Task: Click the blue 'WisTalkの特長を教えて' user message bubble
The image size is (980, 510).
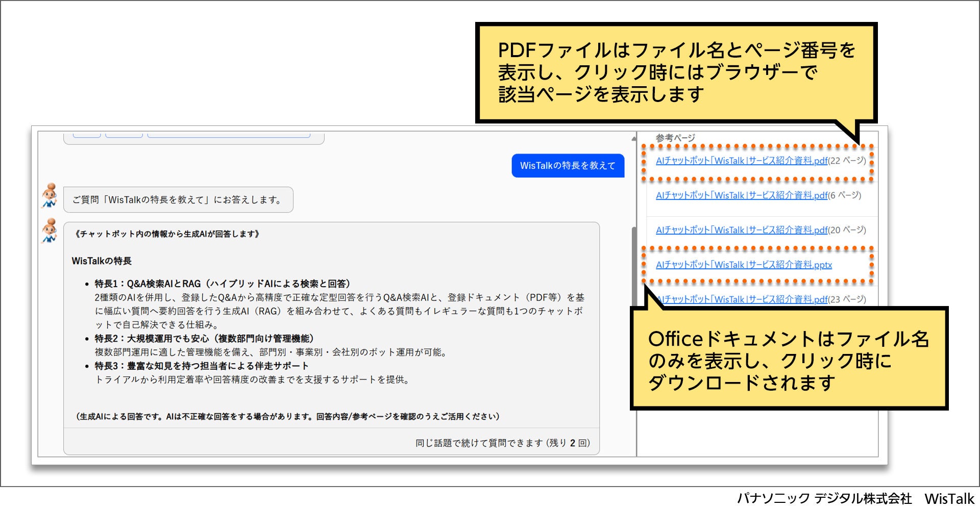Action: tap(568, 166)
